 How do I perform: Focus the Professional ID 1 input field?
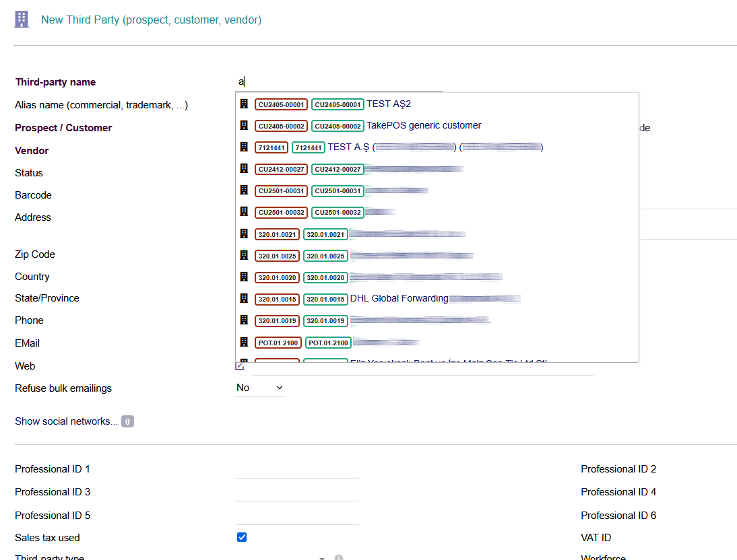[x=297, y=469]
